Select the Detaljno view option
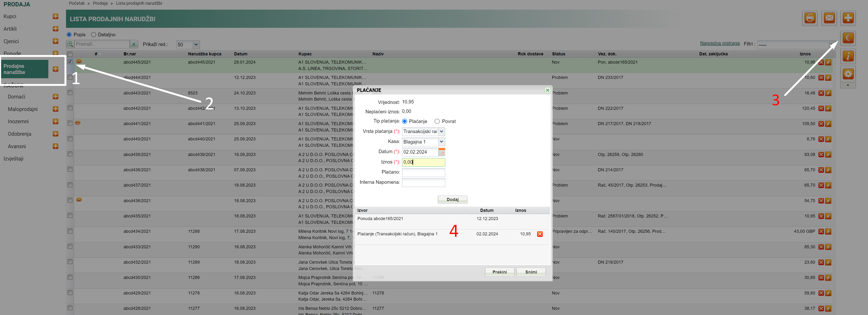The width and height of the screenshot is (868, 315). [x=94, y=35]
